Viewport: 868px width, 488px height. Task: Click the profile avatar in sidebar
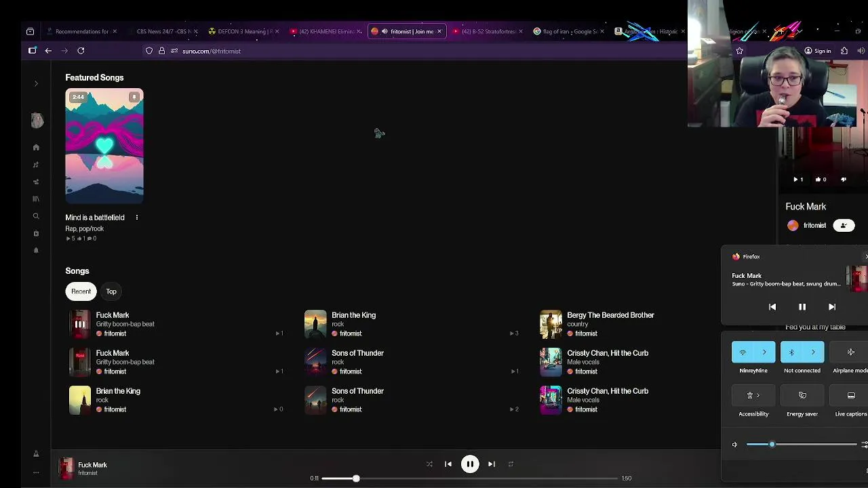(37, 120)
